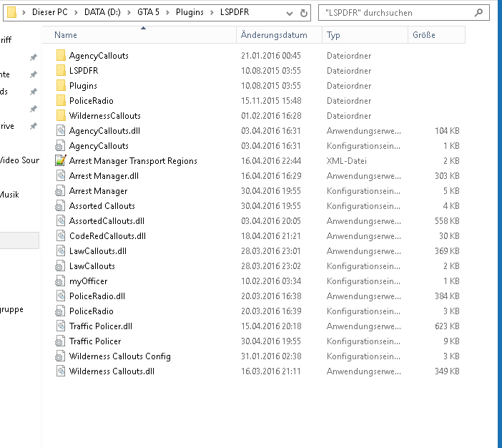Expand chevron after GTA 5 in path
The width and height of the screenshot is (502, 448).
coord(167,12)
